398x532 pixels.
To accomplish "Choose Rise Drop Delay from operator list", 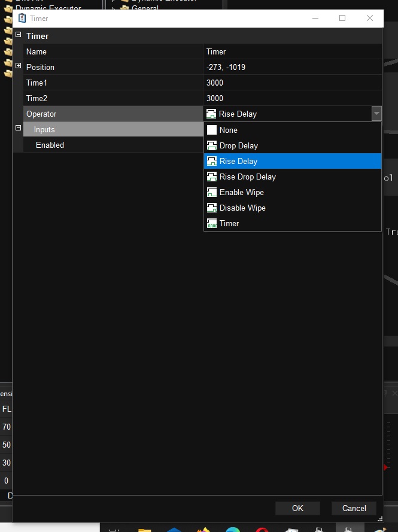I will tap(247, 177).
